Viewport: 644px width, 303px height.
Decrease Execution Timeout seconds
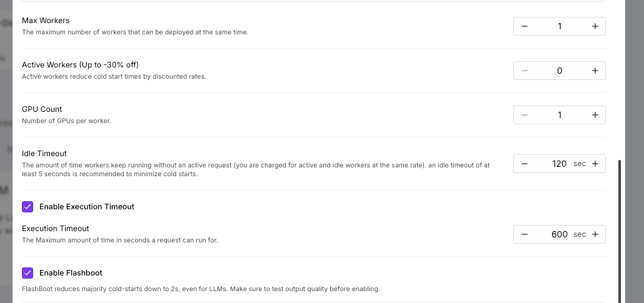point(525,234)
